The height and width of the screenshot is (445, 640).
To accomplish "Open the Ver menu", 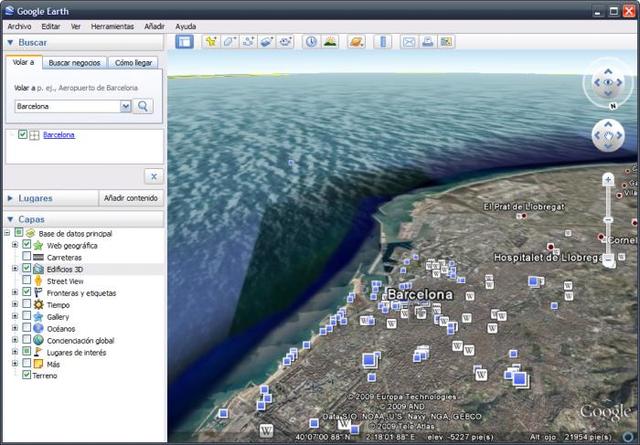I will click(x=76, y=27).
